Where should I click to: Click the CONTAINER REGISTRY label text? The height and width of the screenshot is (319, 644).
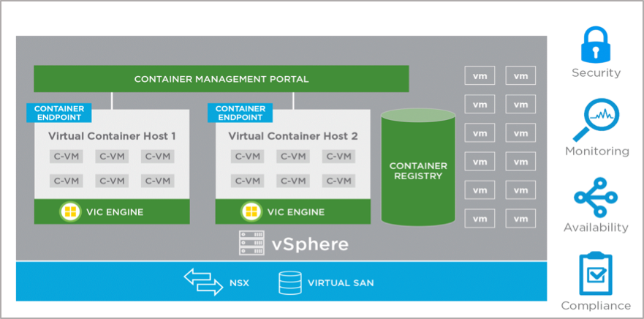point(418,171)
